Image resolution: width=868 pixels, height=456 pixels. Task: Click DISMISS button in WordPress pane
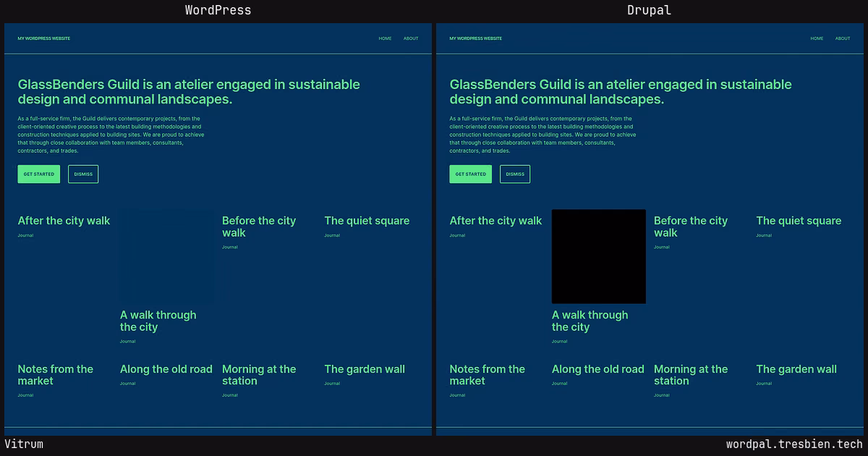[83, 174]
